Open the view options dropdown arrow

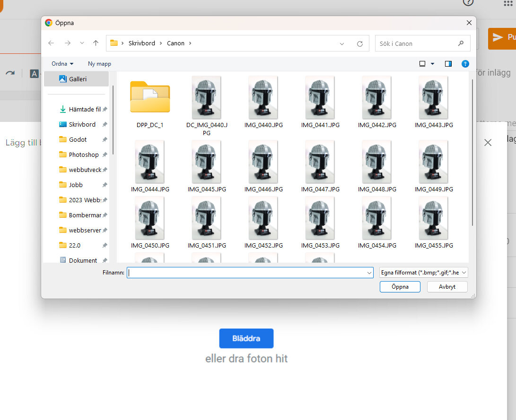(x=432, y=64)
